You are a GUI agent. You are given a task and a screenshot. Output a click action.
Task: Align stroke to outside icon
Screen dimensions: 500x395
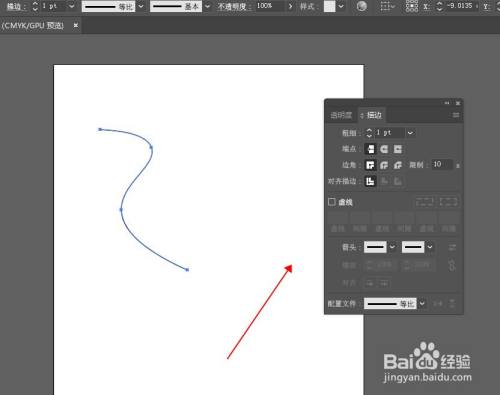click(398, 181)
